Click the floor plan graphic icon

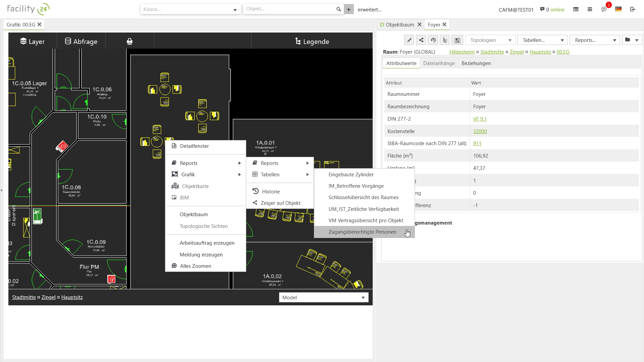(457, 40)
